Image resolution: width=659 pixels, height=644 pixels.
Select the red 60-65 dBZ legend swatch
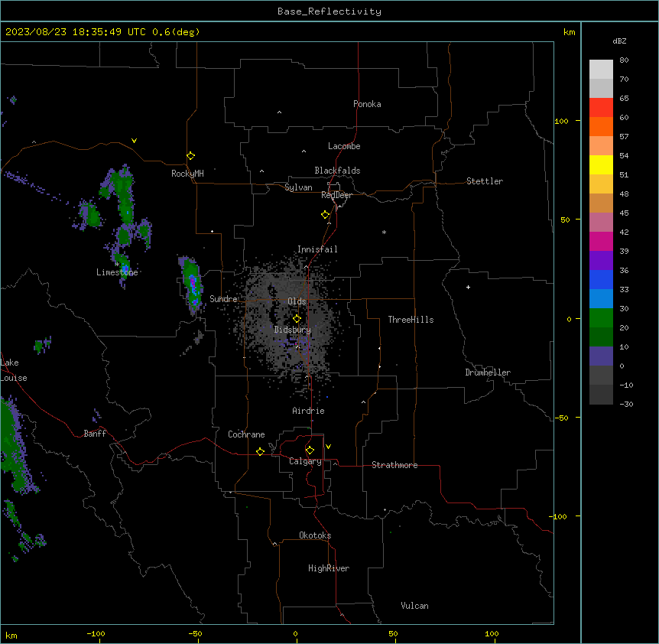(x=601, y=108)
